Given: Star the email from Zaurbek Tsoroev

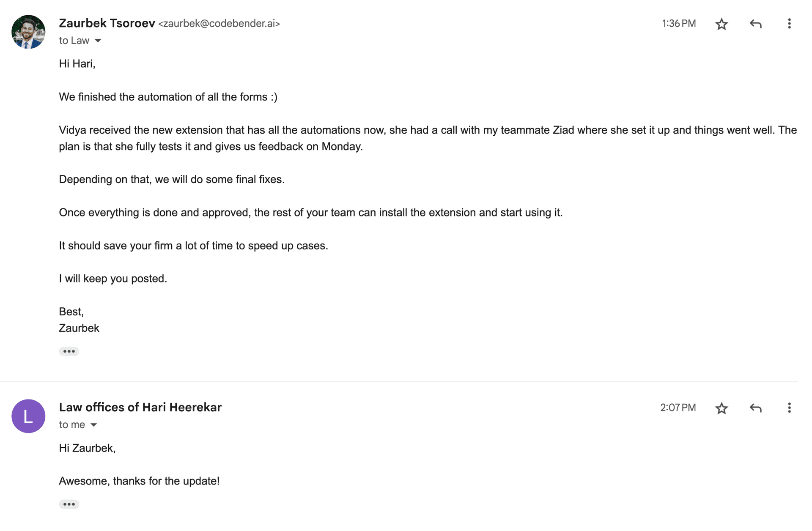Looking at the screenshot, I should tap(721, 24).
